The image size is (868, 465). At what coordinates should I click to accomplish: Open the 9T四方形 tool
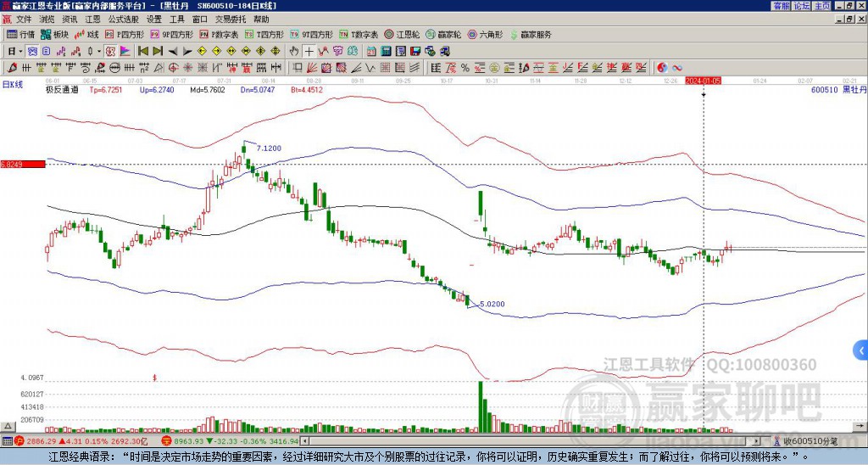pyautogui.click(x=312, y=34)
